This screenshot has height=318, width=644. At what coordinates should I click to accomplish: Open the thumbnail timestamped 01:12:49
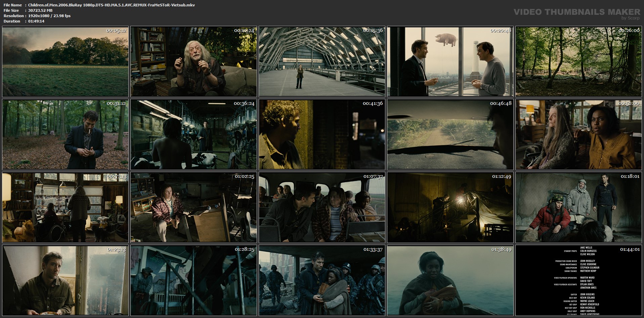(450, 207)
